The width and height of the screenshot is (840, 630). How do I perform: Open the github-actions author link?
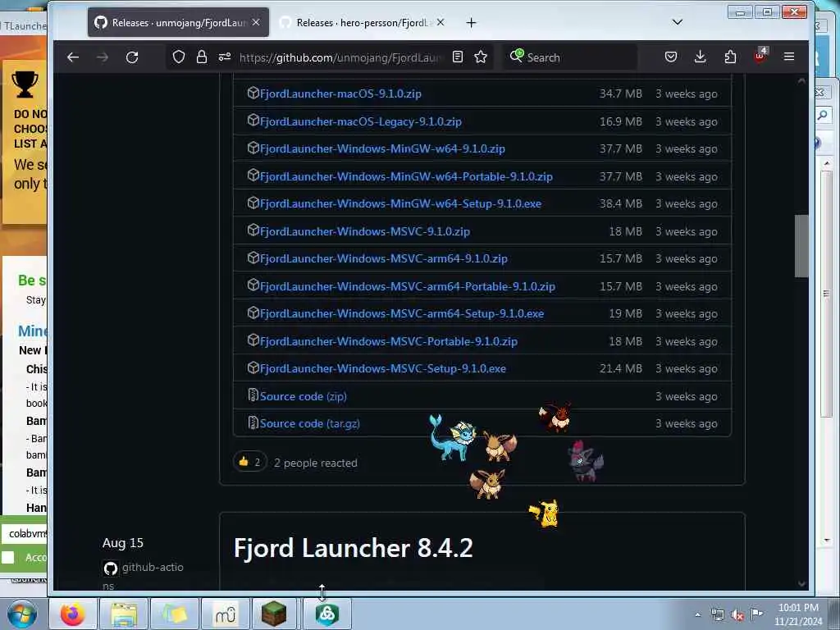(x=153, y=568)
